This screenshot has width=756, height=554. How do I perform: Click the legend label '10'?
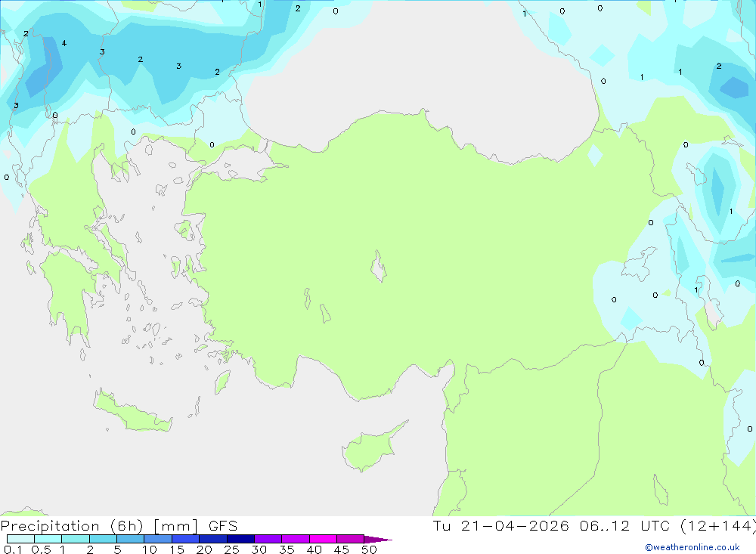[x=150, y=549]
